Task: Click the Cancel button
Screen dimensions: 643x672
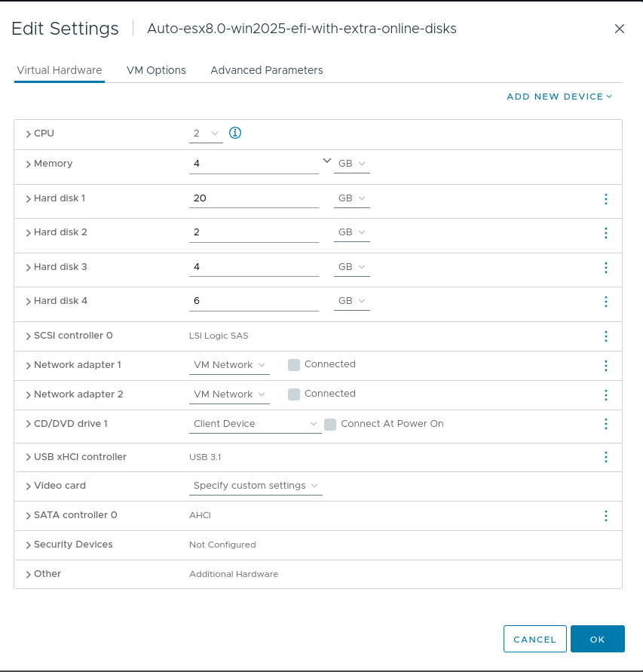Action: (534, 639)
